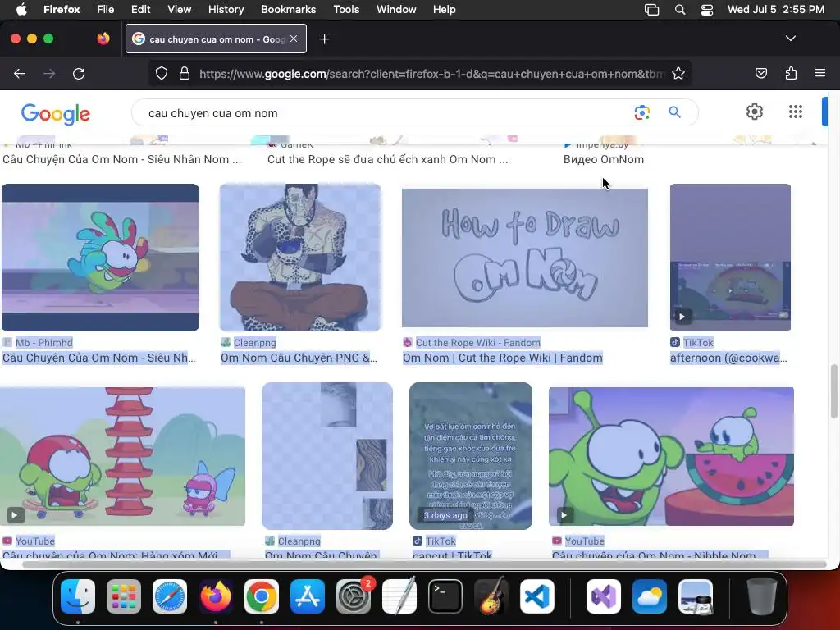Viewport: 840px width, 630px height.
Task: Open the App Store from the Dock
Action: 308,596
